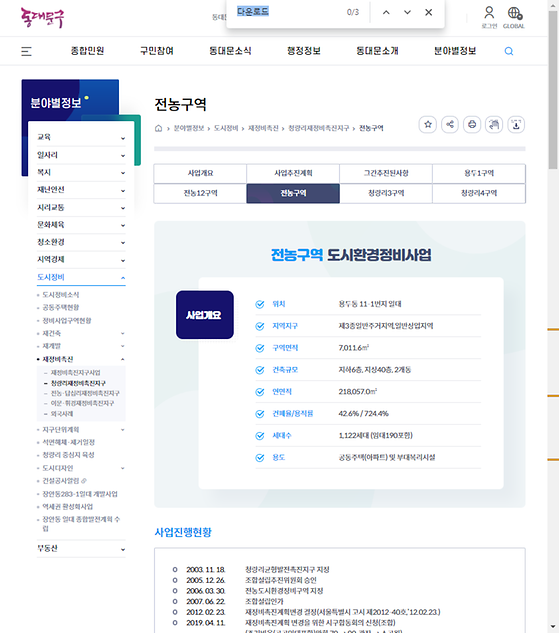Switch to 청량리4구역 tab
559x633 pixels.
pos(479,193)
